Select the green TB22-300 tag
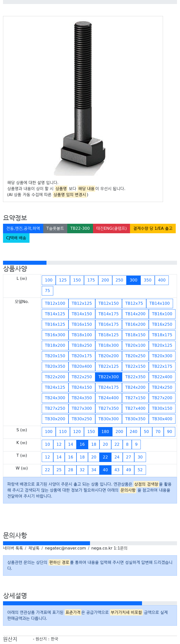Viewport: 180px width, 644px height. tap(80, 228)
